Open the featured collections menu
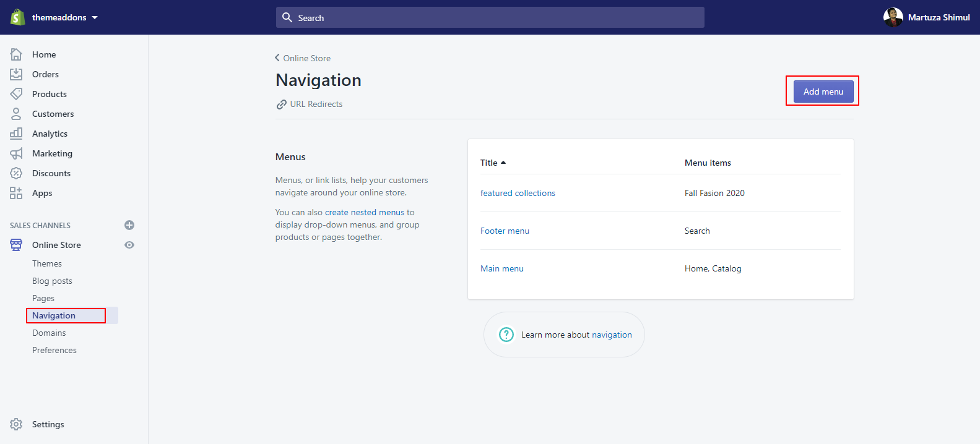This screenshot has width=980, height=444. click(518, 193)
